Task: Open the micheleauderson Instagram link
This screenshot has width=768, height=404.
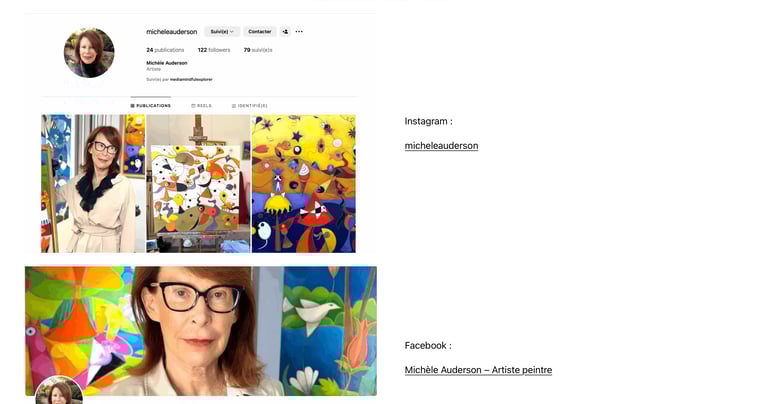Action: pos(441,145)
